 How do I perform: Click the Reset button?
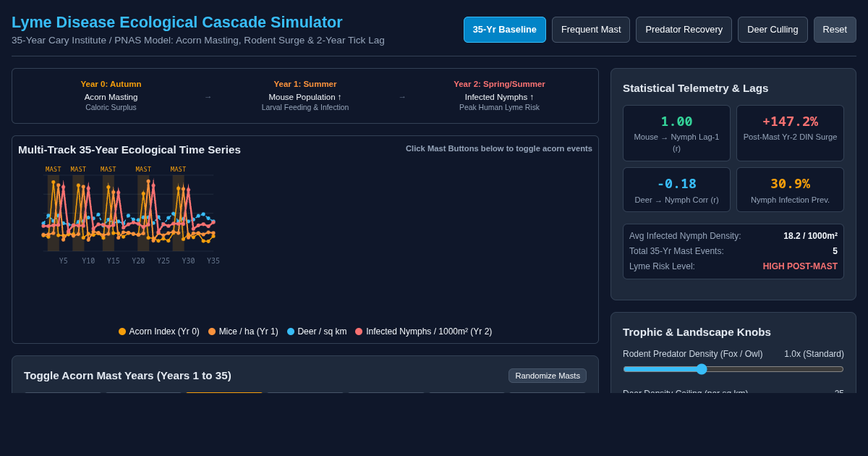point(835,30)
